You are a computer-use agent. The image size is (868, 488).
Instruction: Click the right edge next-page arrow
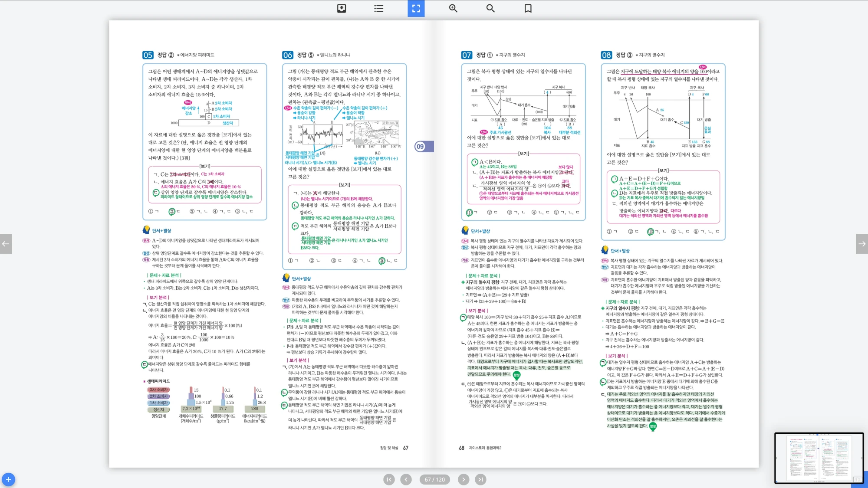tap(862, 244)
